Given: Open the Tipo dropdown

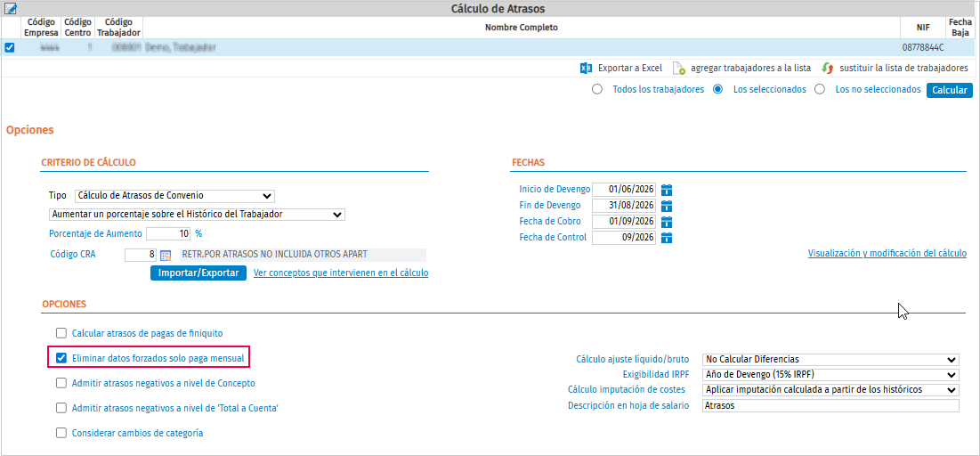Looking at the screenshot, I should coord(174,196).
